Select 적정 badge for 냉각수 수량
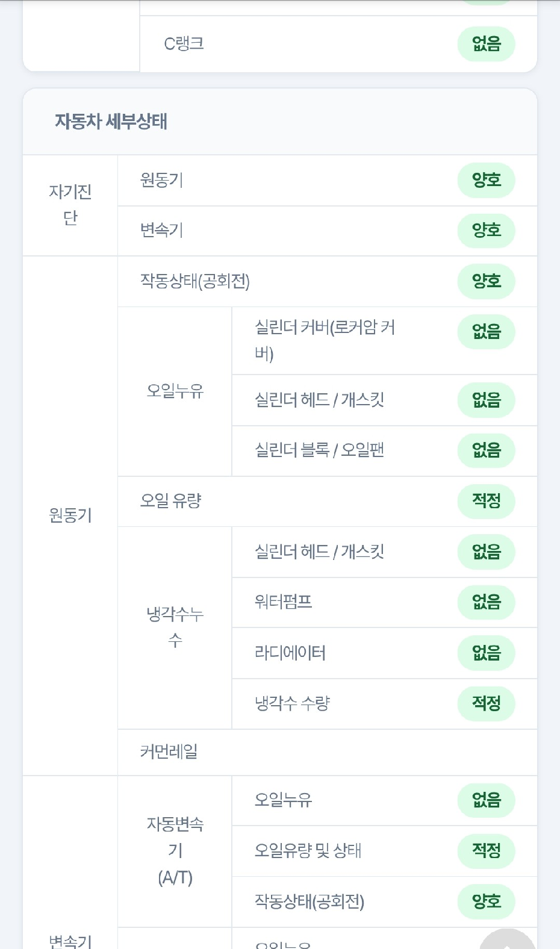 tap(486, 703)
